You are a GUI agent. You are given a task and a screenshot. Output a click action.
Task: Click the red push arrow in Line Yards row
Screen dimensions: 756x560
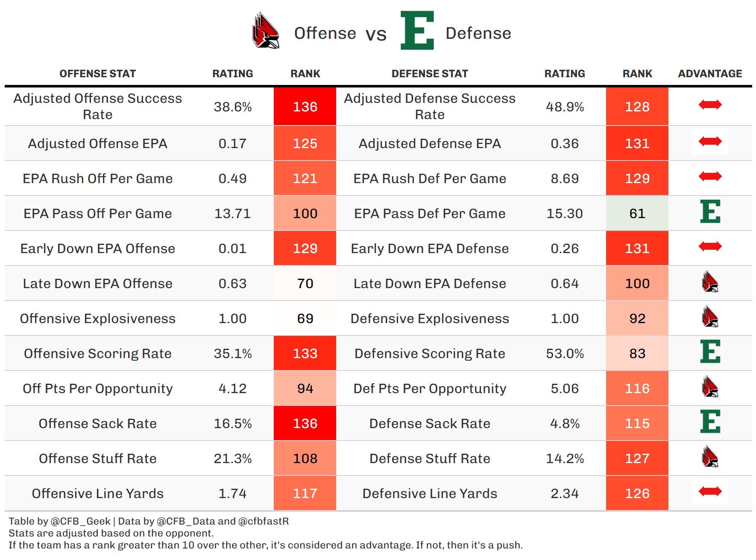pos(710,492)
